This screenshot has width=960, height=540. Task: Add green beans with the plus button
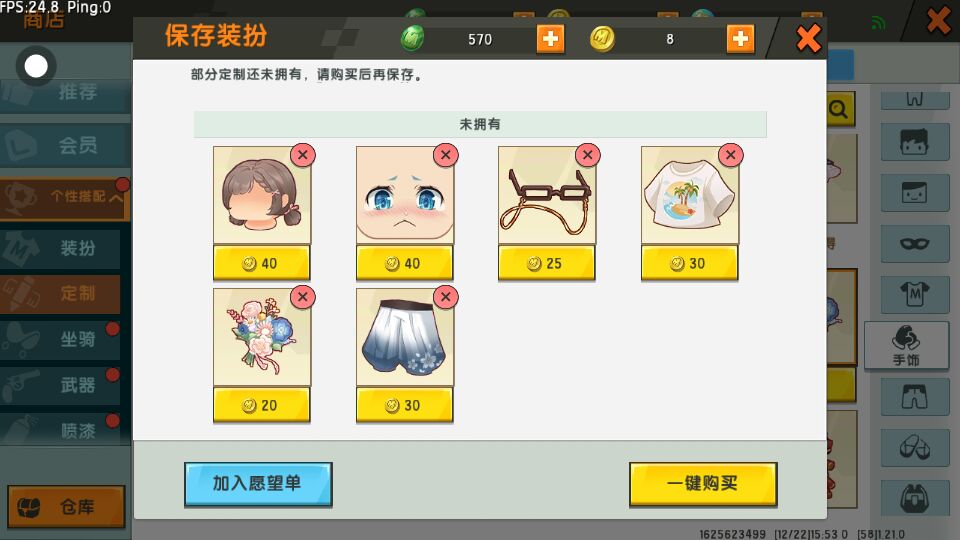(550, 39)
